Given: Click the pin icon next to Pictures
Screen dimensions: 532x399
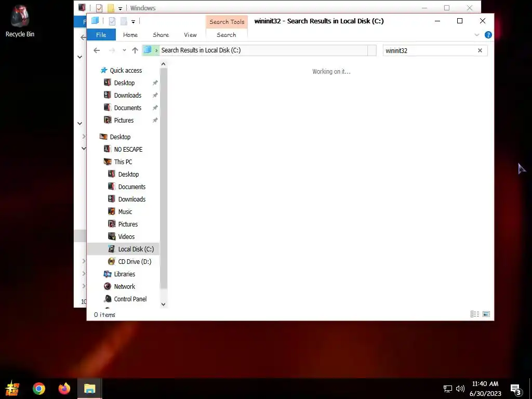Looking at the screenshot, I should [155, 120].
